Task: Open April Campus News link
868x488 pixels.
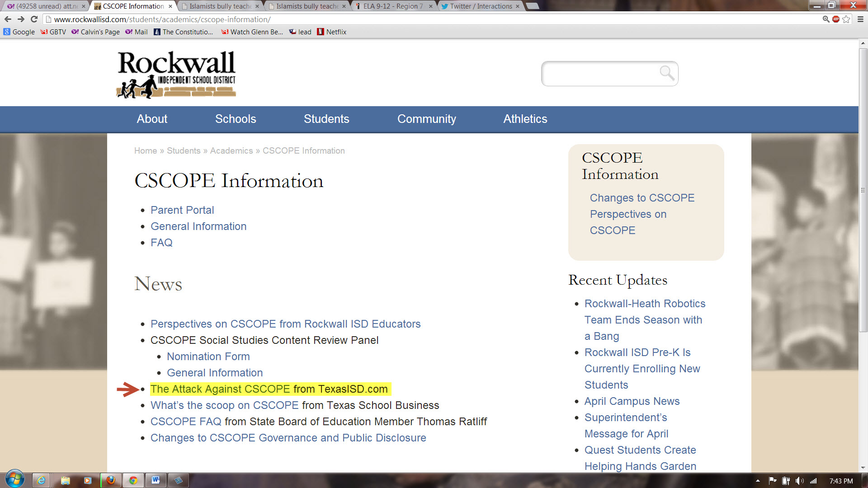Action: [x=632, y=401]
